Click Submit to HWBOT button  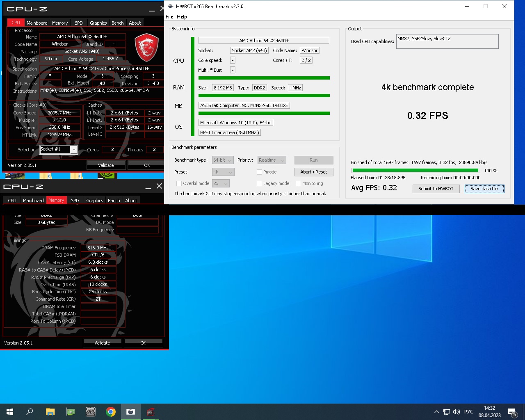(x=436, y=189)
